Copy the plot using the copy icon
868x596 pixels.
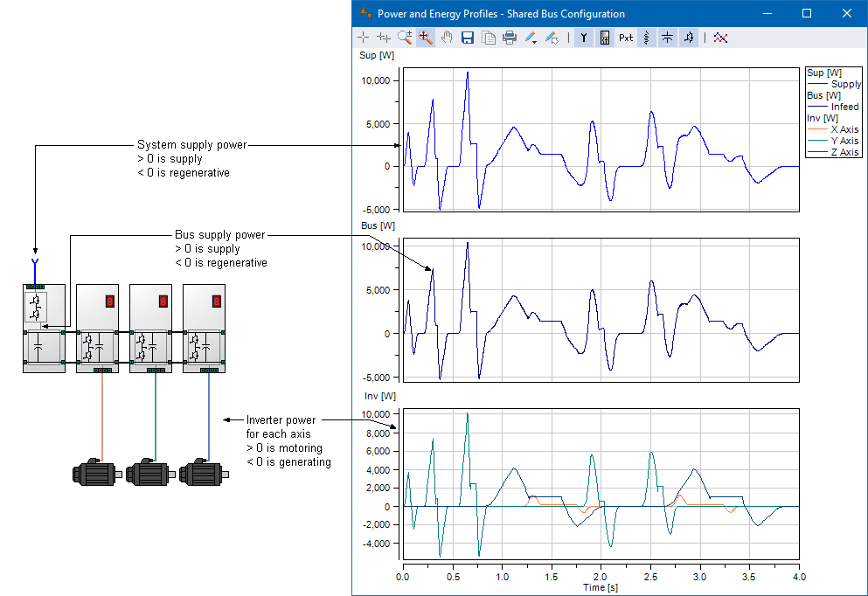489,38
